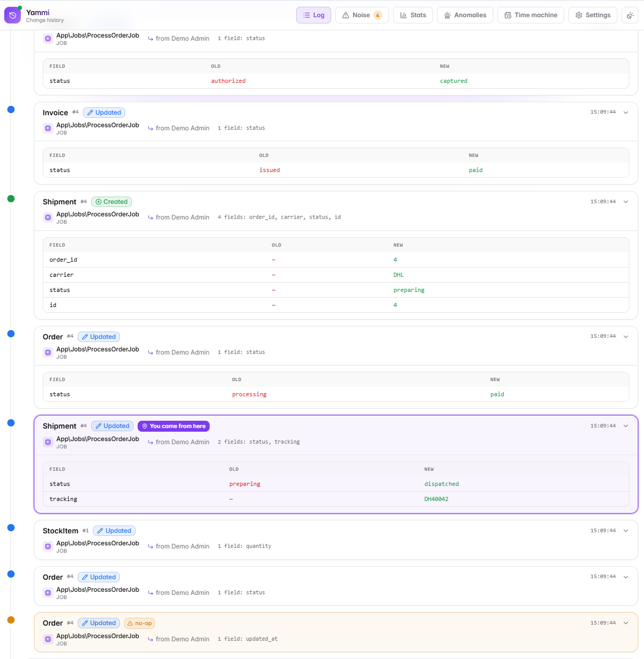Click the job icon in Shipment Created entry

(x=48, y=217)
